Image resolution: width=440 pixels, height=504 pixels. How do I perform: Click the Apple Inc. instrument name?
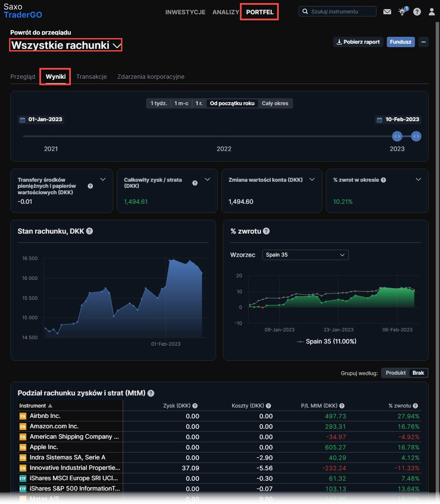(x=44, y=447)
